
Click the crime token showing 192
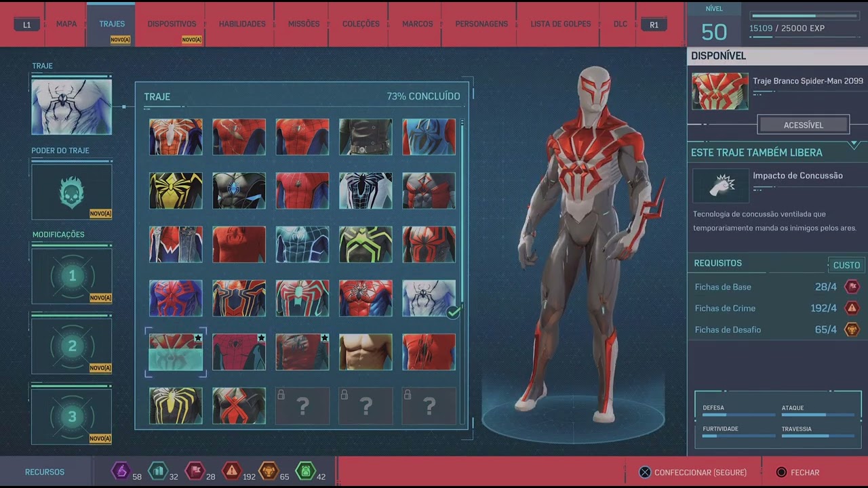[x=232, y=470]
